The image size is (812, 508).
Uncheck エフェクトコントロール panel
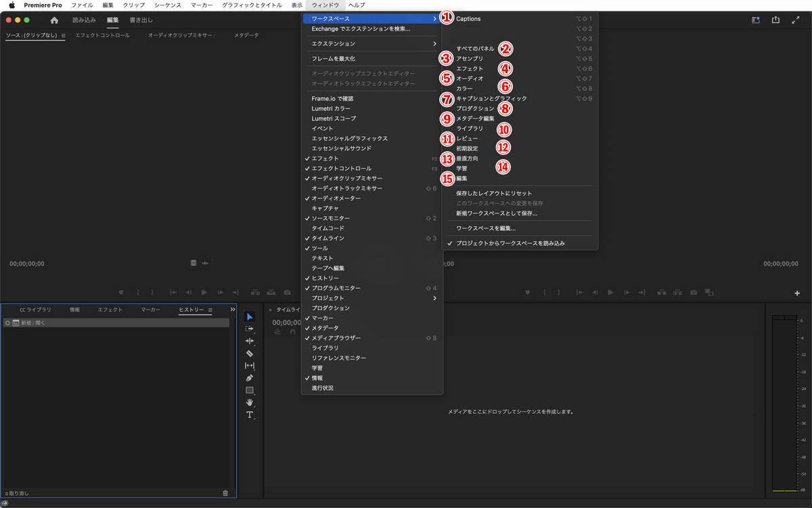[371, 168]
